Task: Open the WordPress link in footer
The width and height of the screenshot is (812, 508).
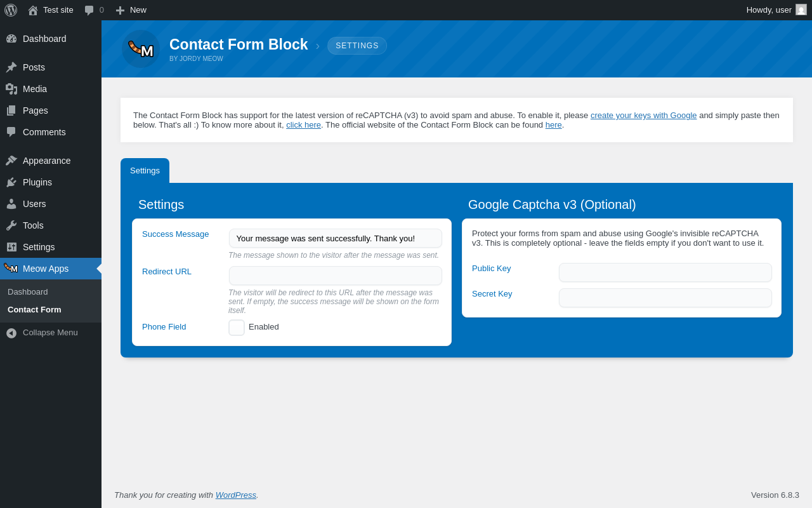Action: [236, 495]
